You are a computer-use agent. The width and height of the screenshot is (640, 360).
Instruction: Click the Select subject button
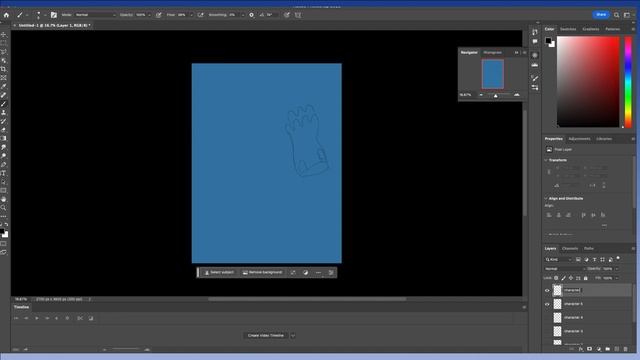tap(219, 272)
